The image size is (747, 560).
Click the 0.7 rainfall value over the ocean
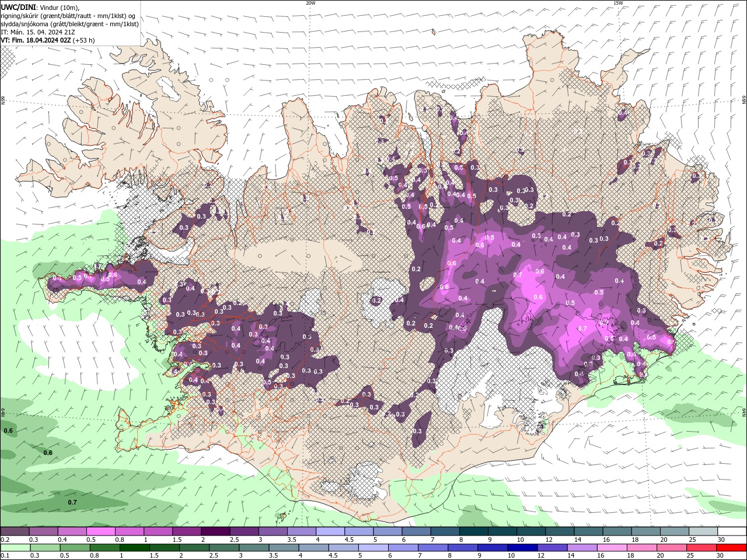(72, 502)
